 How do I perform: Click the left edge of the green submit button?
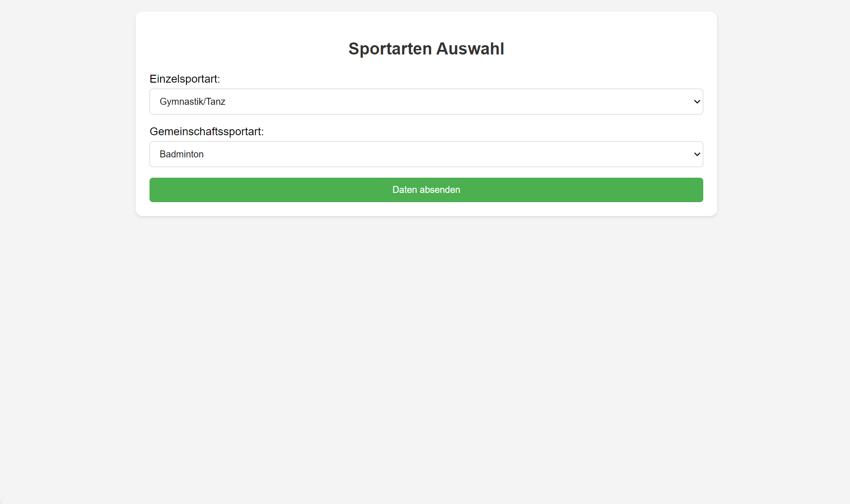[155, 190]
